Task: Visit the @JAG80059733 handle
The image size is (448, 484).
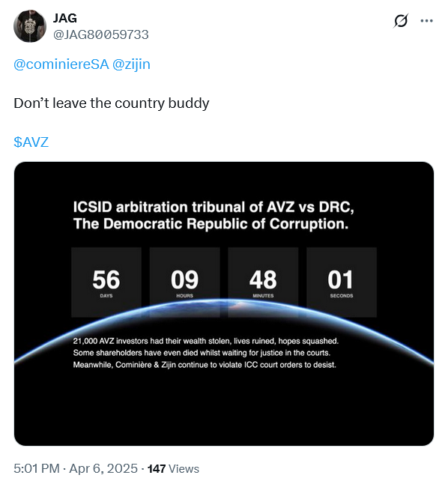Action: [x=101, y=34]
